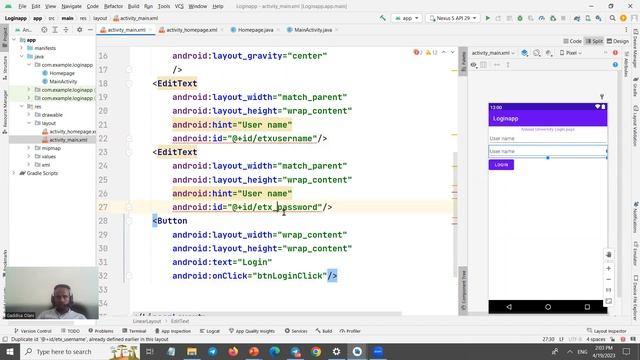The width and height of the screenshot is (640, 360).
Task: Collapse the app folder in project tree
Action: click(x=14, y=40)
